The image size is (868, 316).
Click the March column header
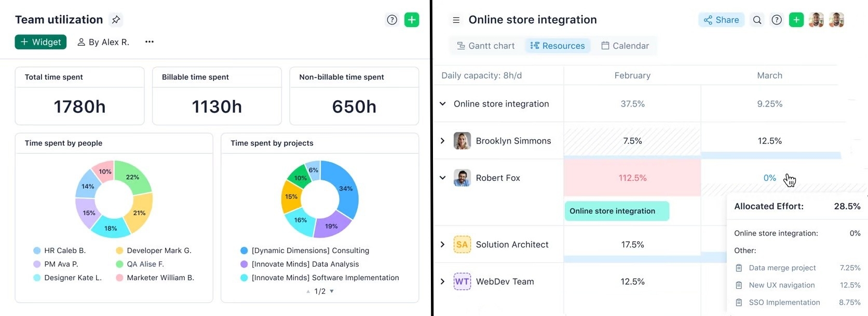pos(769,75)
